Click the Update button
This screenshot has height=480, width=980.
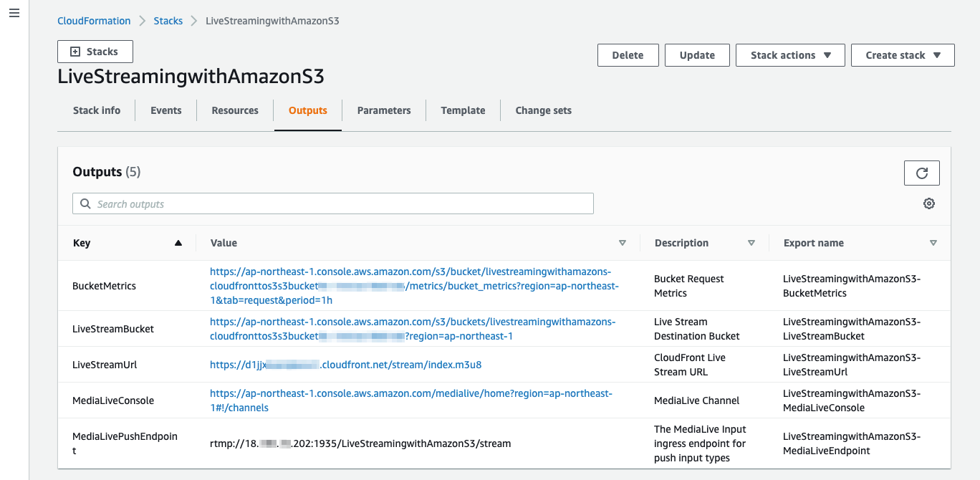[x=697, y=55]
